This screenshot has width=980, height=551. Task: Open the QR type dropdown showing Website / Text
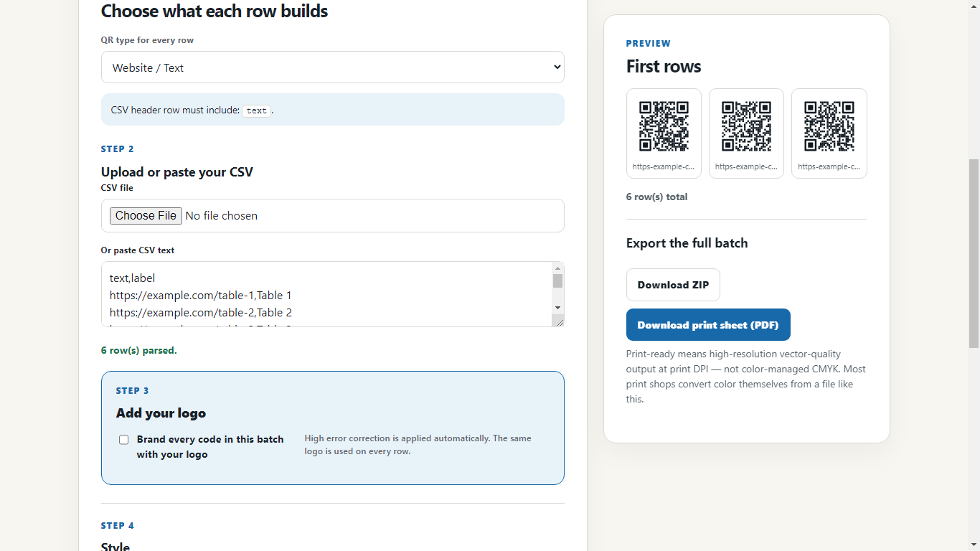[x=332, y=67]
